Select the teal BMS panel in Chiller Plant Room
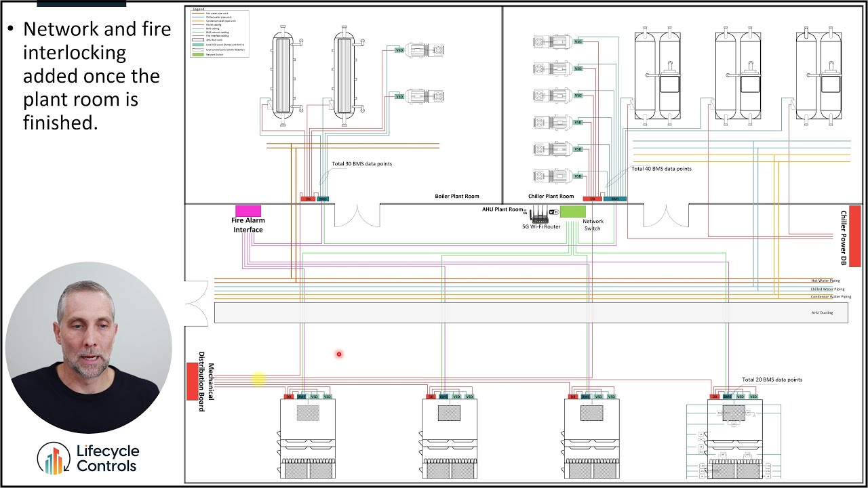Image resolution: width=868 pixels, height=488 pixels. [615, 199]
